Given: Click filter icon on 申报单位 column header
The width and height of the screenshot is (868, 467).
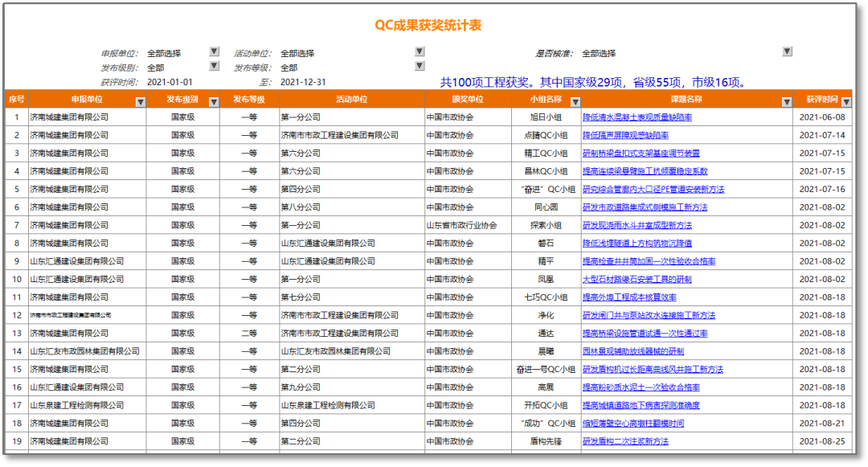Looking at the screenshot, I should [141, 101].
